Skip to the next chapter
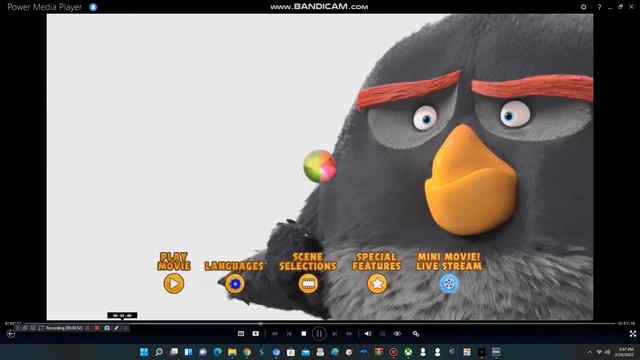Viewport: 640px width, 360px height. tap(335, 334)
